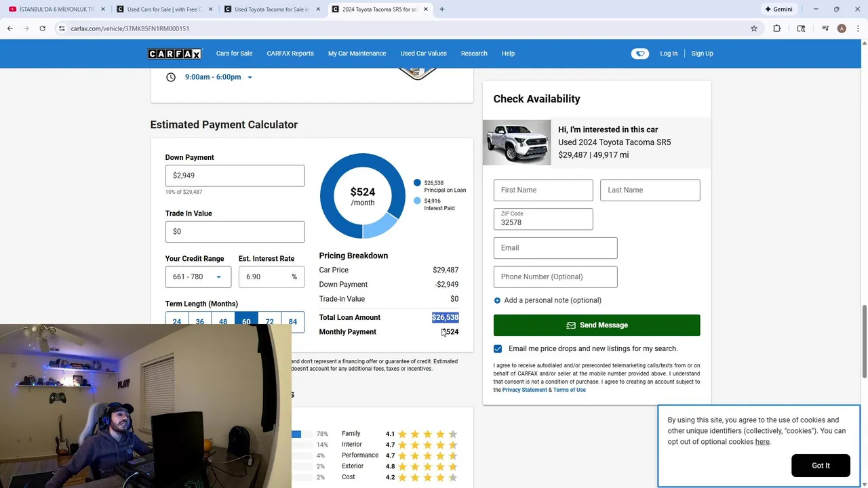Open the saved favorites heart icon

click(639, 54)
